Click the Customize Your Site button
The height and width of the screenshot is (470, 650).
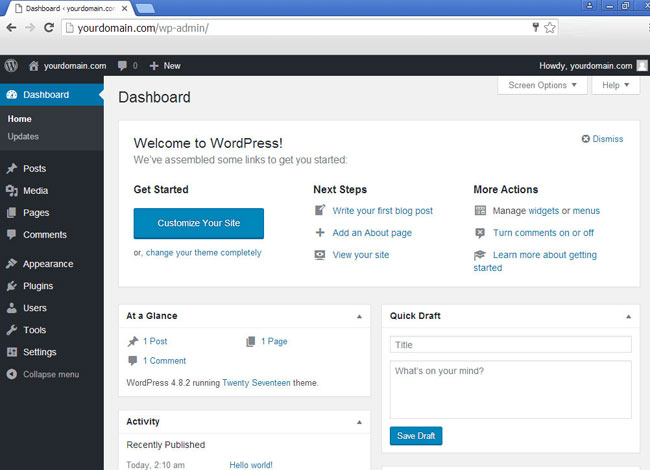199,223
